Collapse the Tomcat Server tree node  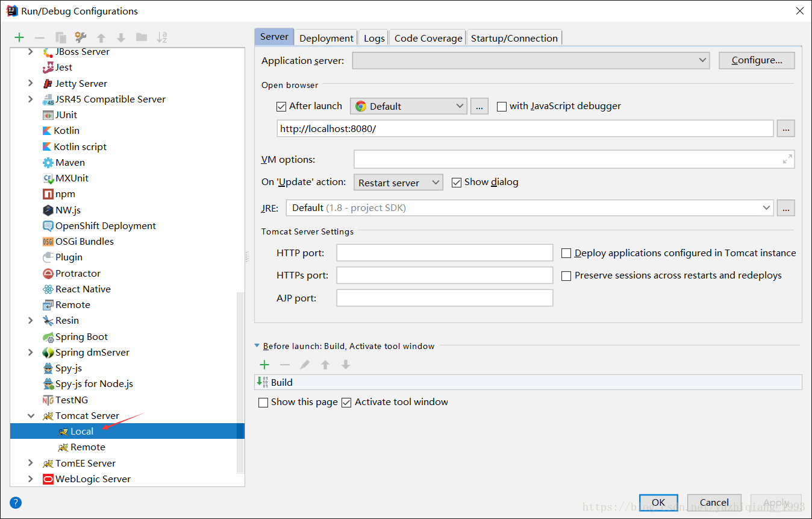(31, 416)
